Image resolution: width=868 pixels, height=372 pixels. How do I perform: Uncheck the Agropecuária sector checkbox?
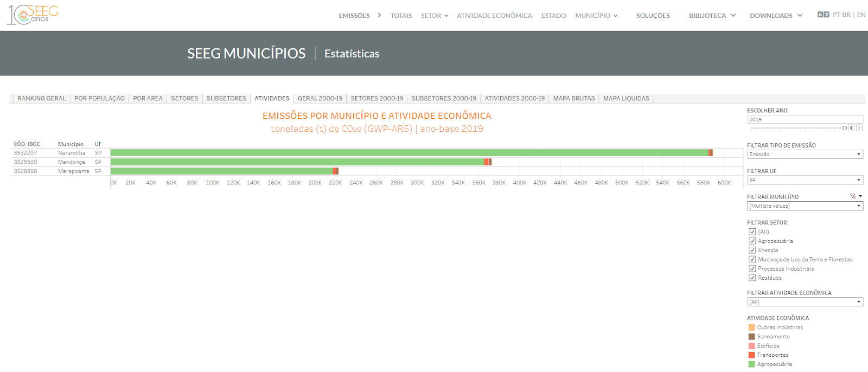click(752, 241)
